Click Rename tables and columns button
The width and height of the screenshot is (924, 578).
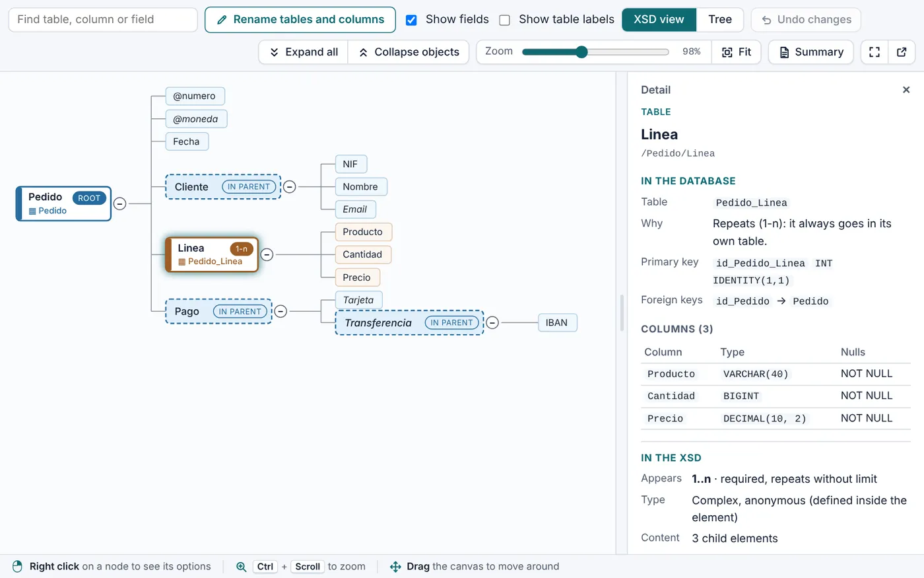point(300,20)
